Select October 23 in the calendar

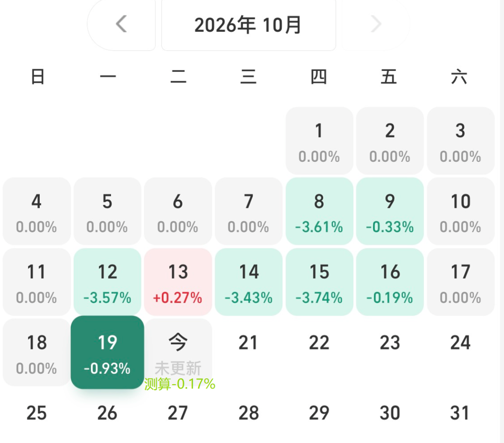[390, 343]
